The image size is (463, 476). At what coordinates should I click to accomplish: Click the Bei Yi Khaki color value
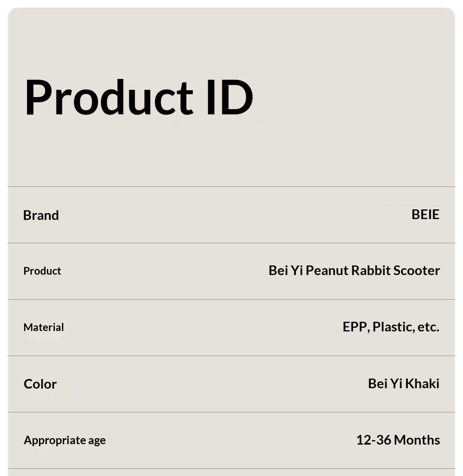click(403, 383)
